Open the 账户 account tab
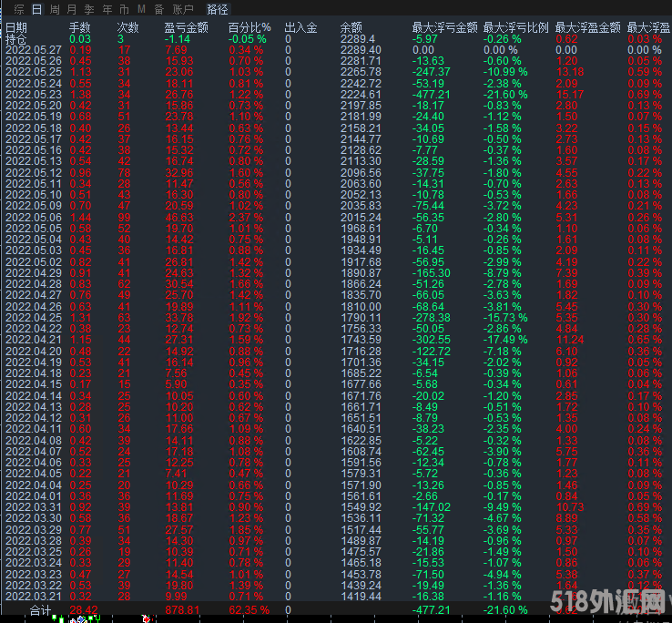The width and height of the screenshot is (672, 623). [183, 9]
